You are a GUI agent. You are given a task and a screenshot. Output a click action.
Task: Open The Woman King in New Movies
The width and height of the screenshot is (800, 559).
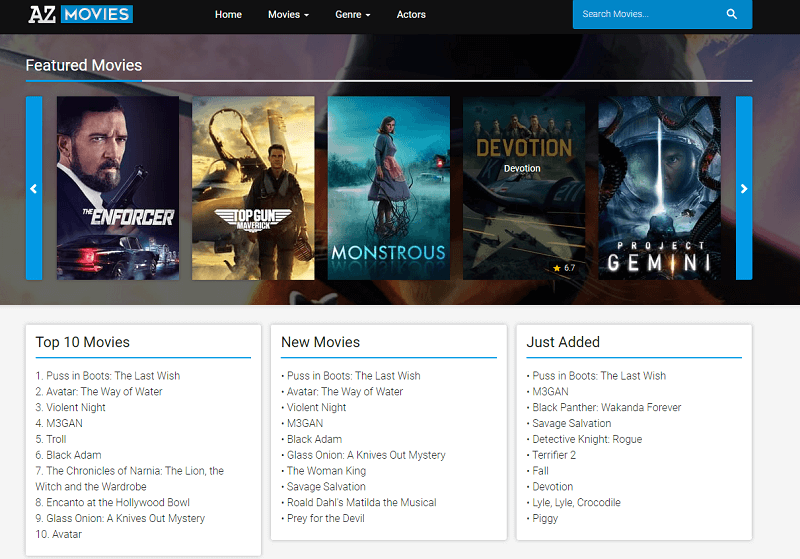(x=326, y=471)
